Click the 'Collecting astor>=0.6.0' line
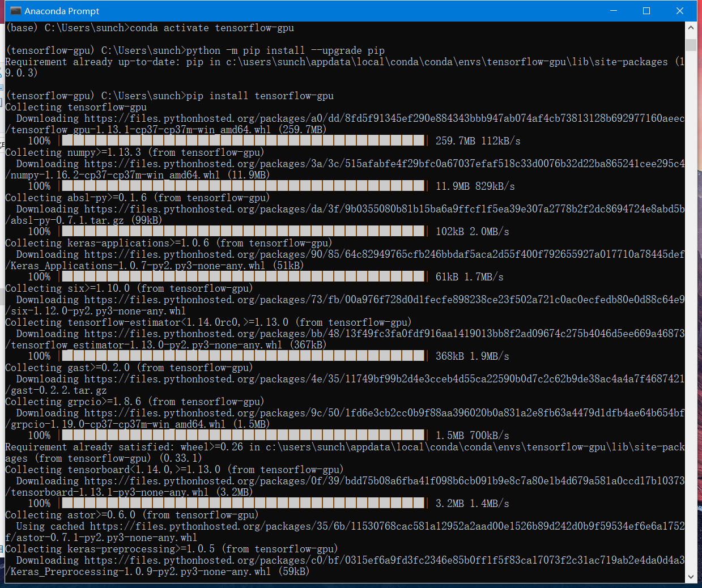The image size is (702, 588). point(132,515)
